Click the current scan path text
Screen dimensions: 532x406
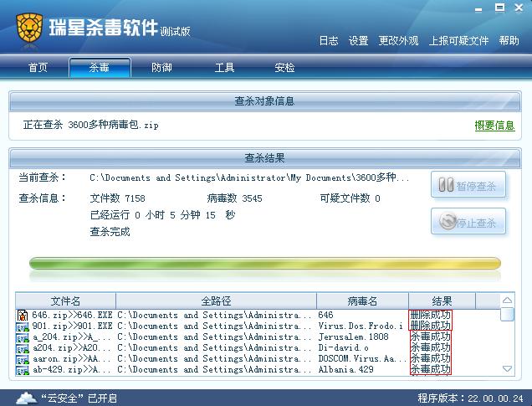249,177
